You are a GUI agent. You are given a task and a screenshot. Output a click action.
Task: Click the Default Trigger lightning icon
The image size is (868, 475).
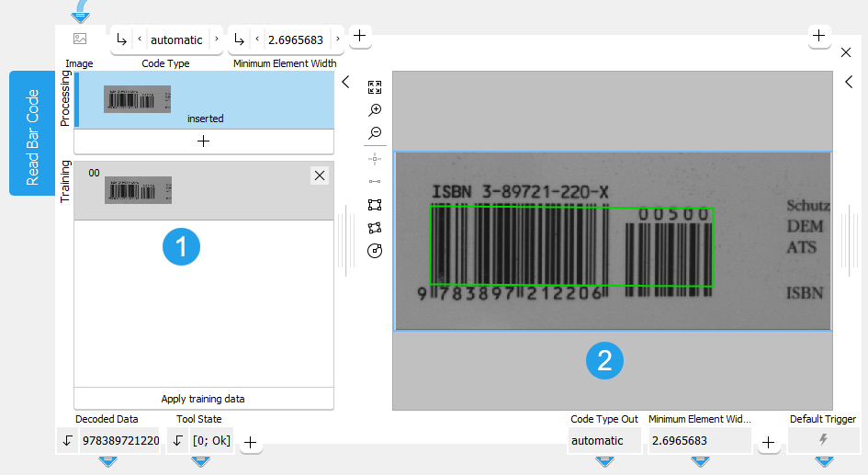tap(824, 441)
